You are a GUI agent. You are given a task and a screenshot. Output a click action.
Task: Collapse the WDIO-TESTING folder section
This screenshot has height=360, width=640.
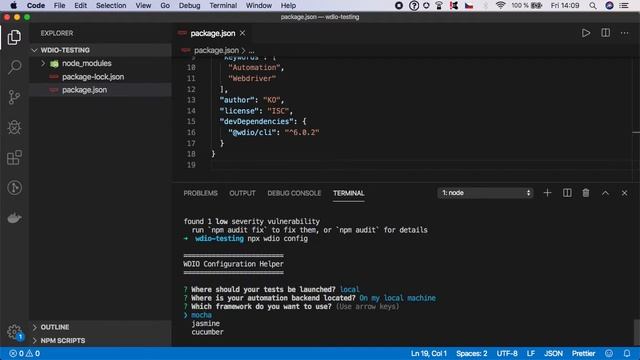(100, 50)
